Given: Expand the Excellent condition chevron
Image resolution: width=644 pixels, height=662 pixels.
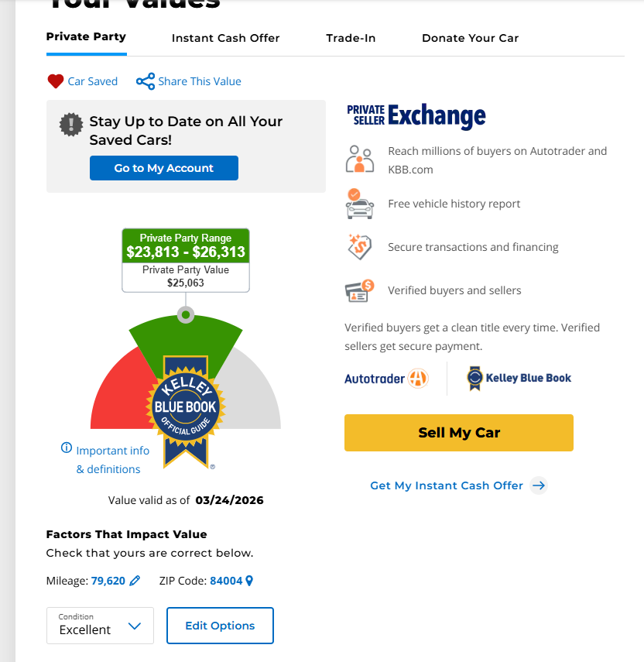Looking at the screenshot, I should pyautogui.click(x=134, y=626).
